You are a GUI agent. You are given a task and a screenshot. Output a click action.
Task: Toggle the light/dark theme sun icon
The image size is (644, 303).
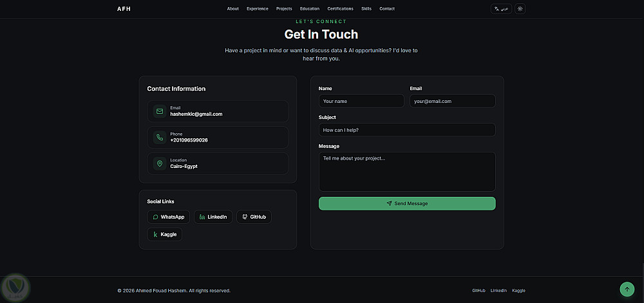[x=520, y=8]
